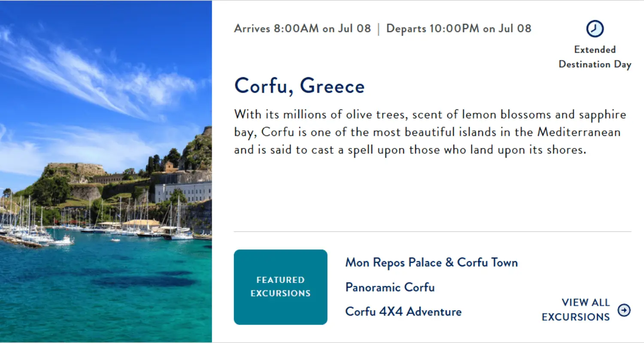Click the clock symbol above the port description
Screen dimensions: 644x343
click(595, 29)
